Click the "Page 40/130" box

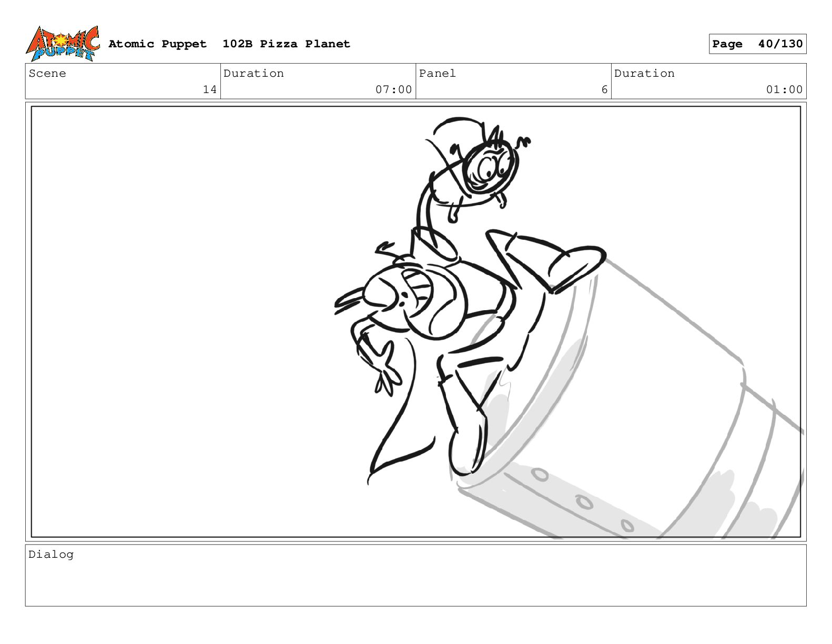pos(757,44)
